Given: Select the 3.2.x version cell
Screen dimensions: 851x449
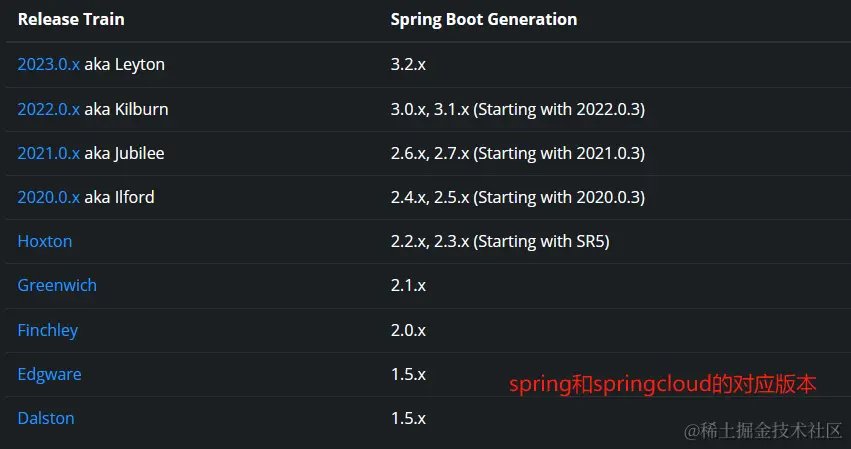Looking at the screenshot, I should click(x=408, y=65).
